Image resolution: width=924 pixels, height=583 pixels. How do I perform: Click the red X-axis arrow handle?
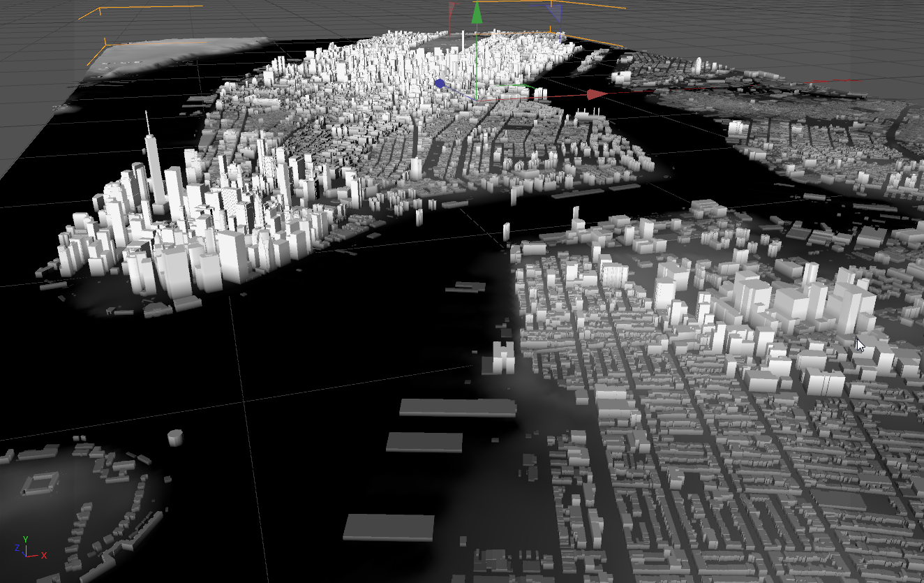pos(597,94)
